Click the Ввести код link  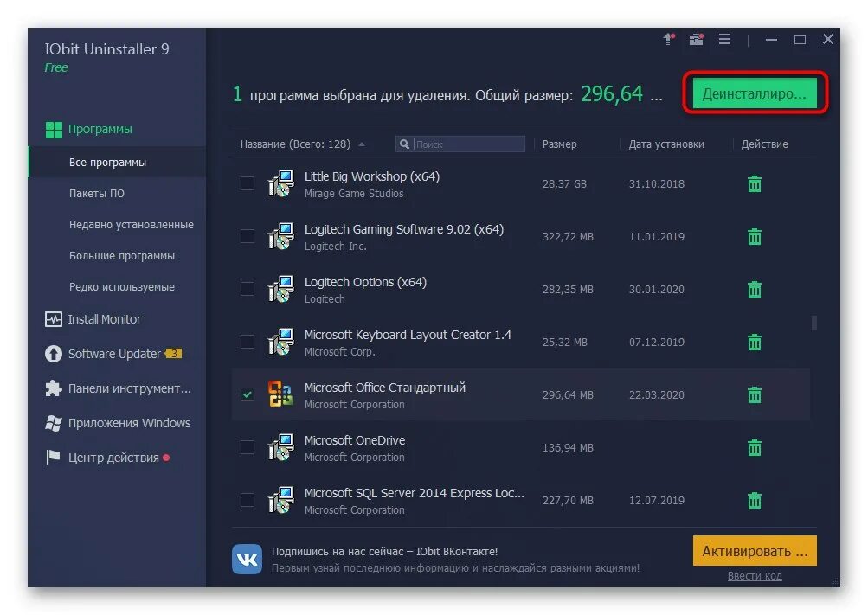[x=755, y=576]
